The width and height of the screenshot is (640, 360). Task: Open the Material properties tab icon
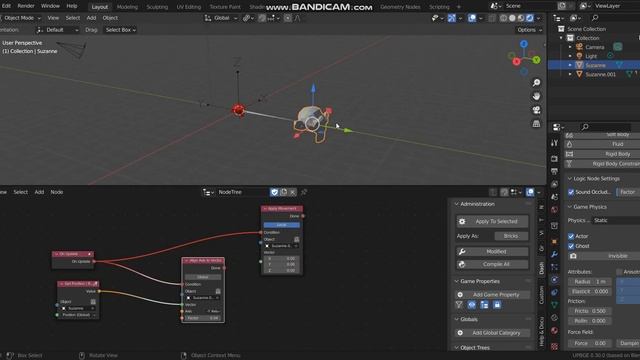point(554,330)
